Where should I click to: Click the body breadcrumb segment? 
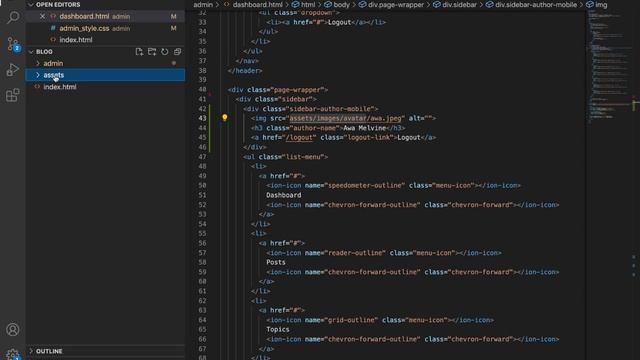coord(342,5)
